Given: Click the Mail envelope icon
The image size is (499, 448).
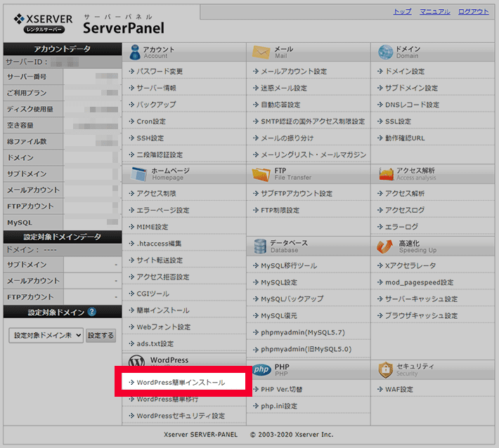Looking at the screenshot, I should pos(261,52).
